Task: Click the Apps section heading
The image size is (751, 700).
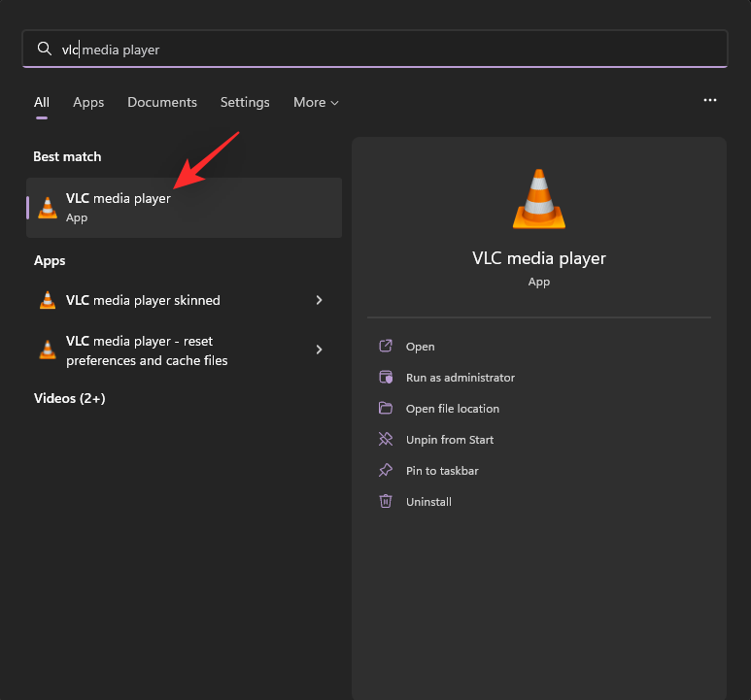Action: tap(50, 261)
